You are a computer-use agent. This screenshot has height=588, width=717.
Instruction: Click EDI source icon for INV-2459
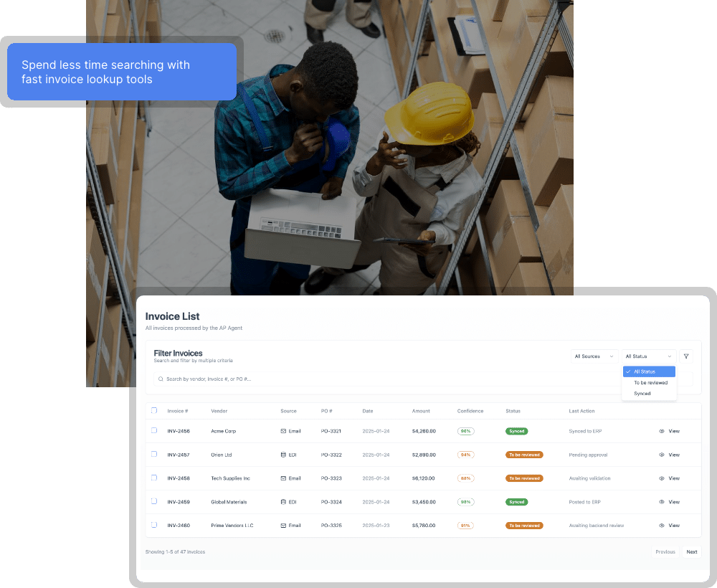[283, 502]
